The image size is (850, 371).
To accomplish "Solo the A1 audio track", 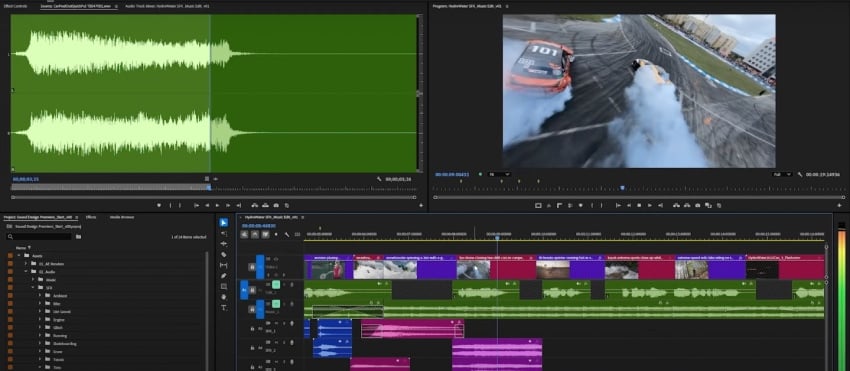I will [x=284, y=284].
